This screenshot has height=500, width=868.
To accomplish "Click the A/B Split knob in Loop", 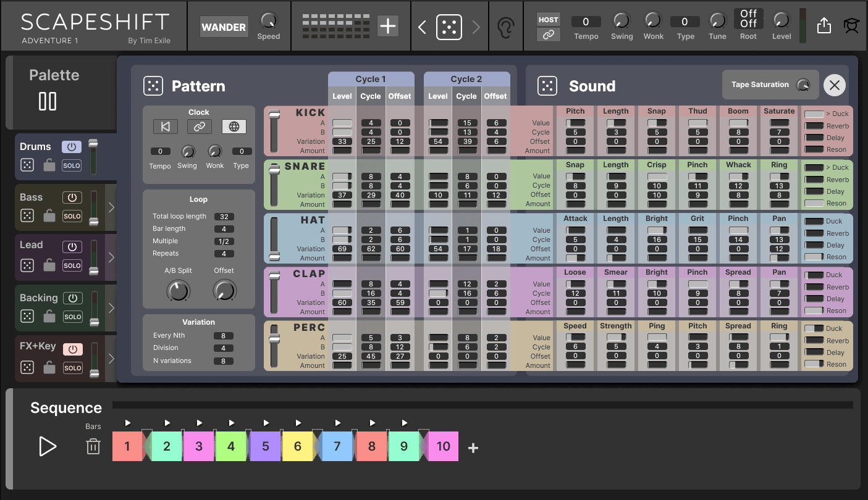I will [179, 290].
